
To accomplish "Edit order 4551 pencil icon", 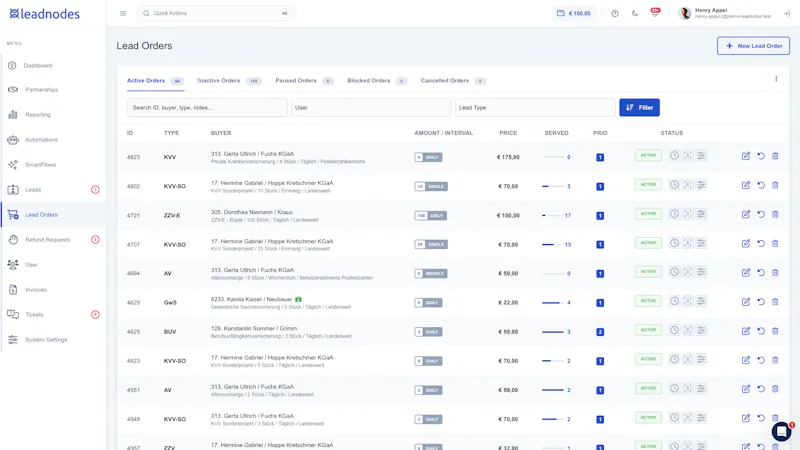I will (x=745, y=389).
